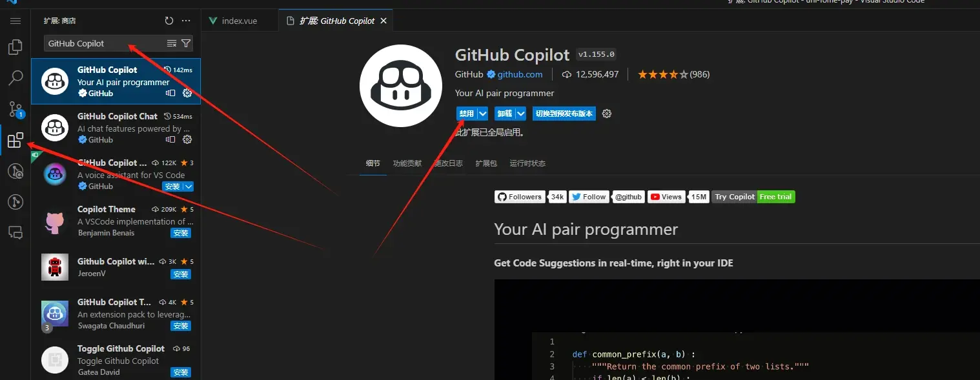Select Toggle Github Copilot in the list
980x380 pixels.
point(116,360)
